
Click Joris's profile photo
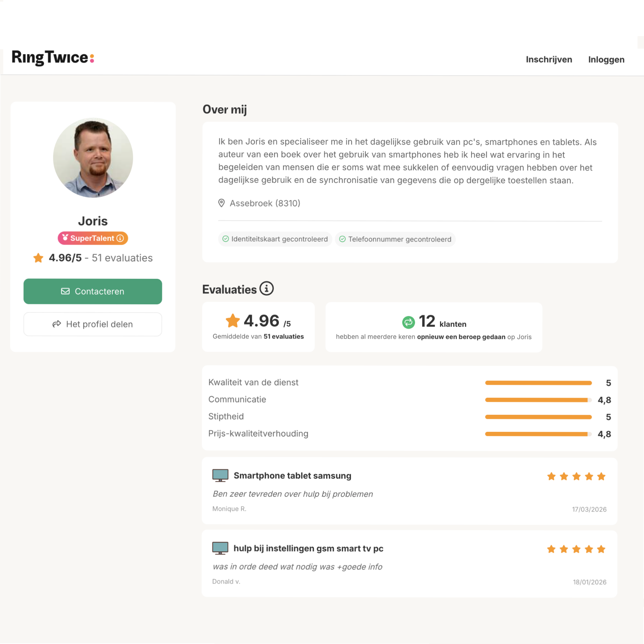click(x=93, y=158)
